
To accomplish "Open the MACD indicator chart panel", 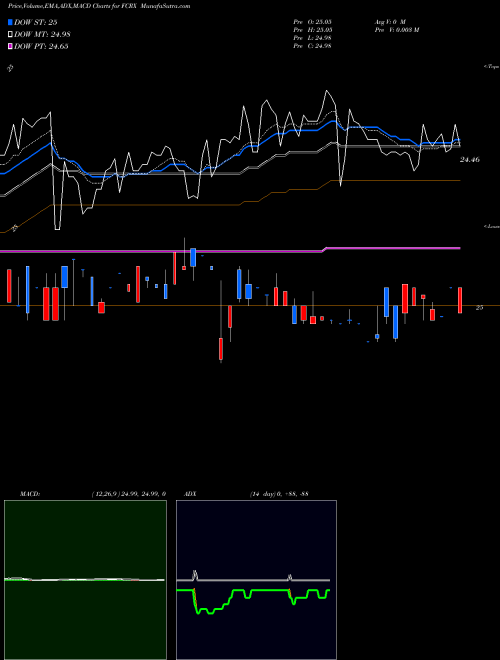I will [x=85, y=580].
